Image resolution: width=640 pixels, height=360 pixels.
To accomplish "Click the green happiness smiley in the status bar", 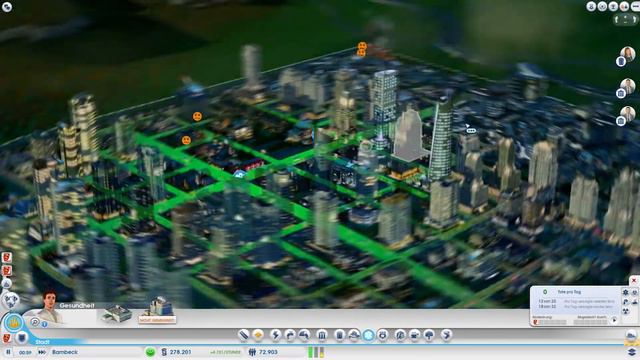I will click(x=150, y=352).
